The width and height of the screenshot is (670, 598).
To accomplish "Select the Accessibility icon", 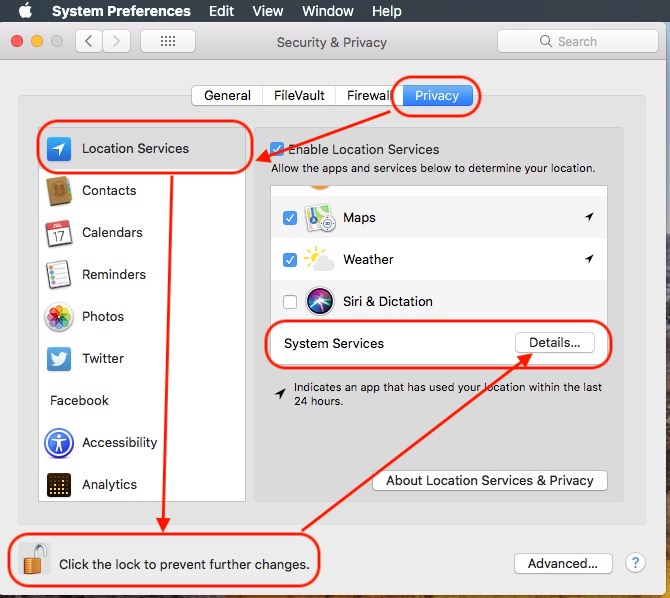I will click(x=59, y=443).
